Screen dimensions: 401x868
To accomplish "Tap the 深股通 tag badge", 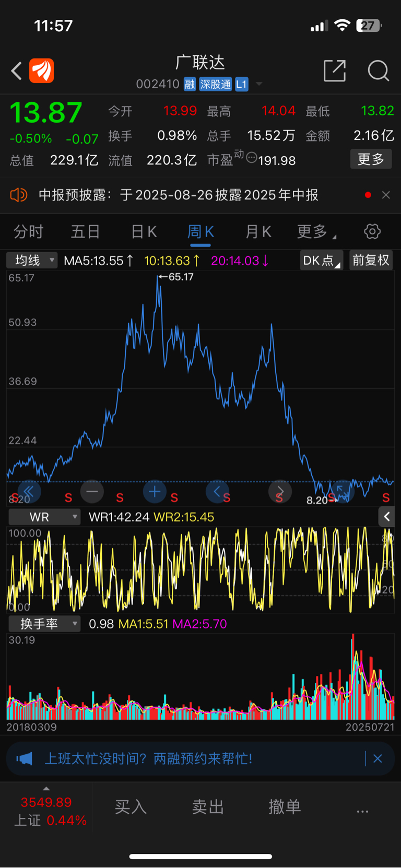I will (216, 84).
